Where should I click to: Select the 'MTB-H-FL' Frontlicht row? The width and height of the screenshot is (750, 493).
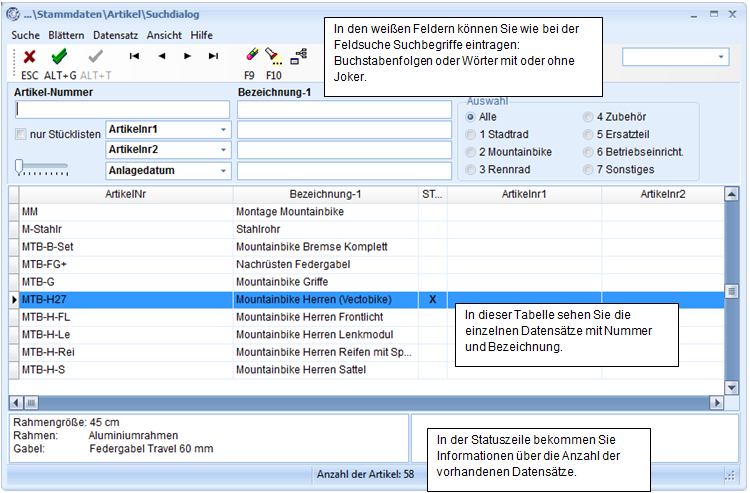point(366,317)
